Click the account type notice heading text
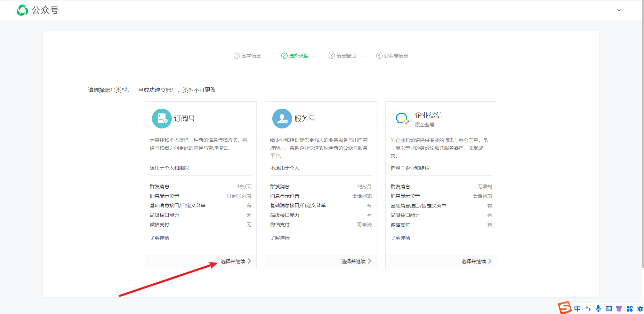644x314 pixels. [x=152, y=90]
